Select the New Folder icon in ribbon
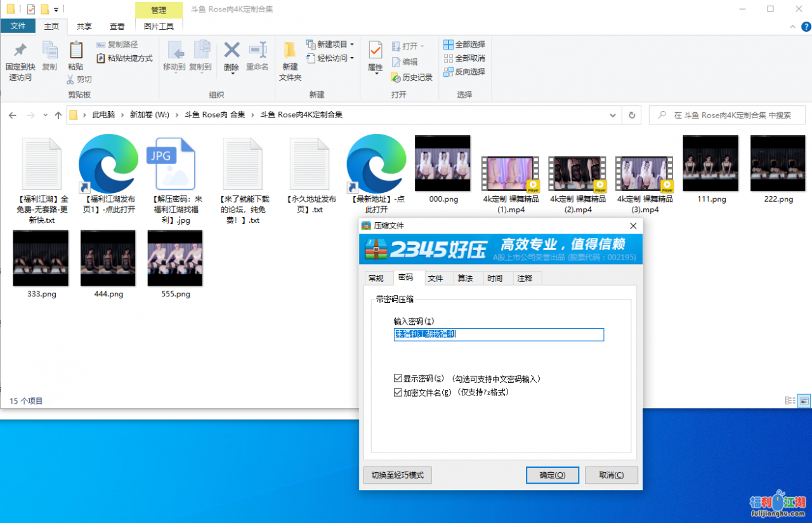 point(290,57)
